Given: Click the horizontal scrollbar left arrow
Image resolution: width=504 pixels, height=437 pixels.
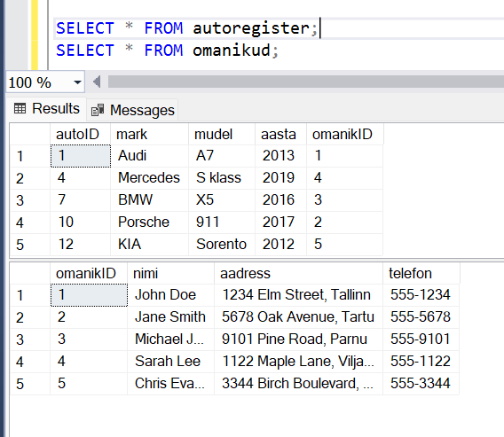Looking at the screenshot, I should tap(97, 82).
